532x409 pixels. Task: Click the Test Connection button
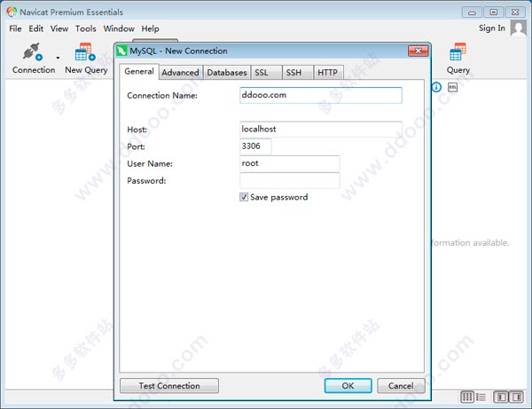169,386
